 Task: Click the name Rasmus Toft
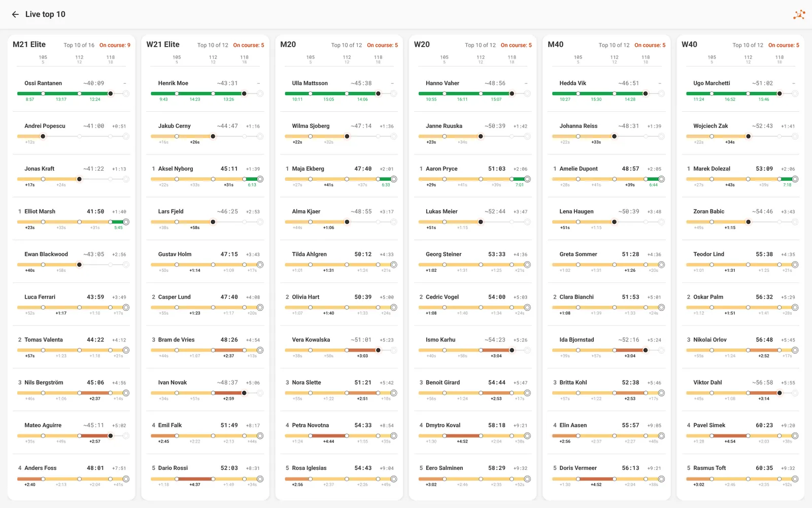point(709,468)
